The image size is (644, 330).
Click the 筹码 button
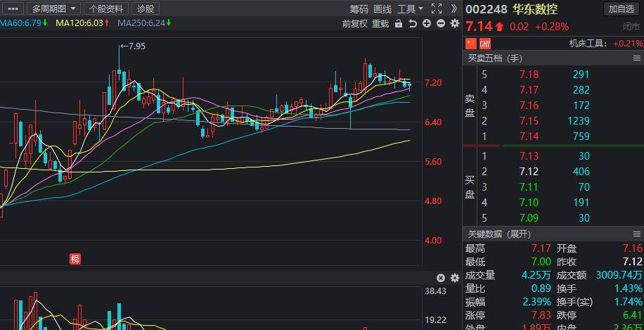tap(359, 8)
